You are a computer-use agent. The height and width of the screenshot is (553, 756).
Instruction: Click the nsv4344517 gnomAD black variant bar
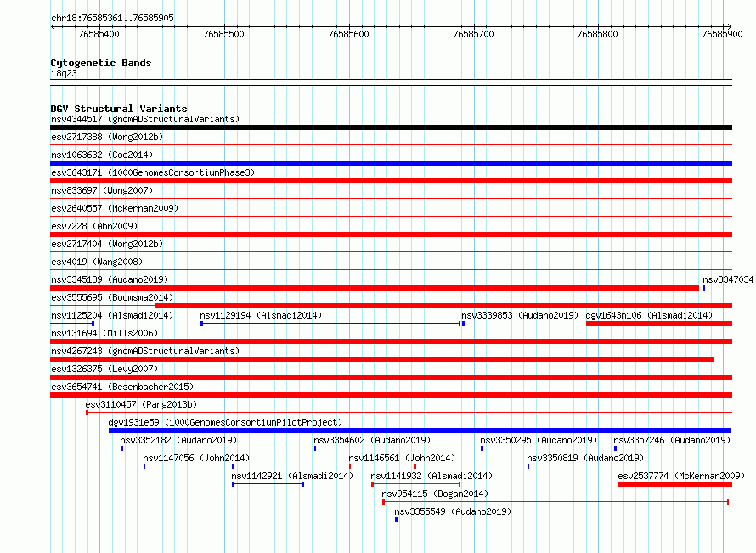pyautogui.click(x=391, y=127)
